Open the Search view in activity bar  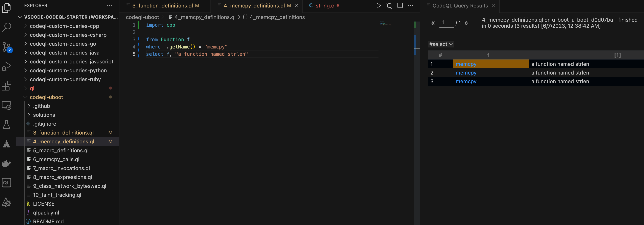tap(6, 27)
